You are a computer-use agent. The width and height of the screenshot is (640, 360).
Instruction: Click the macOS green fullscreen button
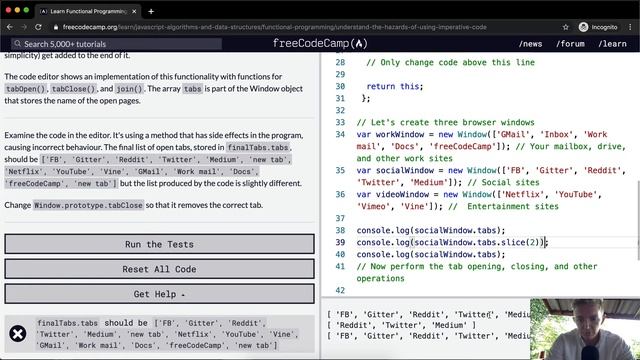click(26, 10)
